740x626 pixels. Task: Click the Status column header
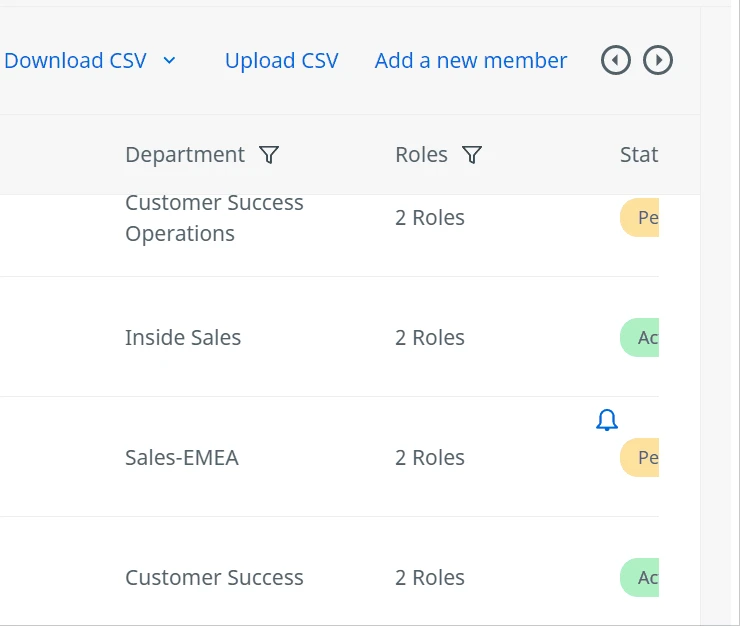click(x=639, y=155)
